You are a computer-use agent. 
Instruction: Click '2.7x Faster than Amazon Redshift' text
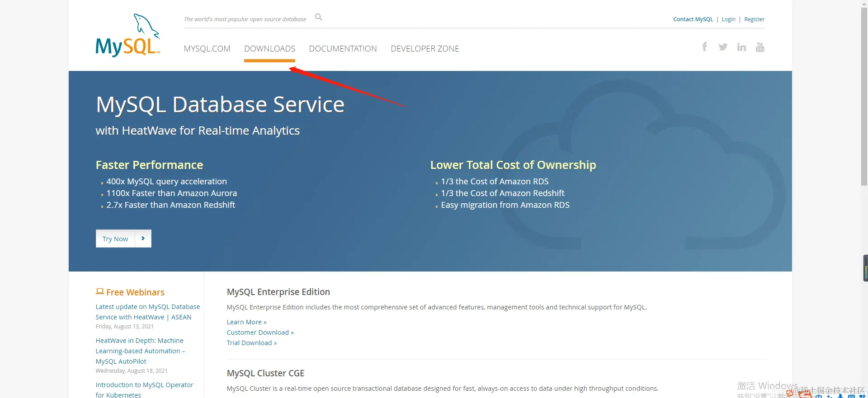tap(170, 205)
